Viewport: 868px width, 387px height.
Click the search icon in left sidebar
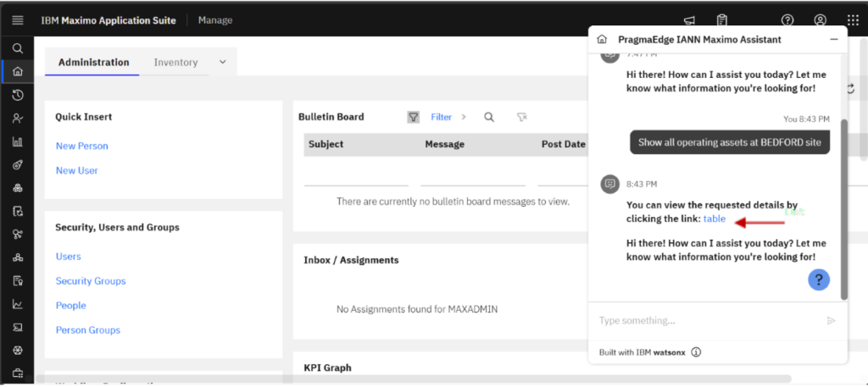point(18,48)
